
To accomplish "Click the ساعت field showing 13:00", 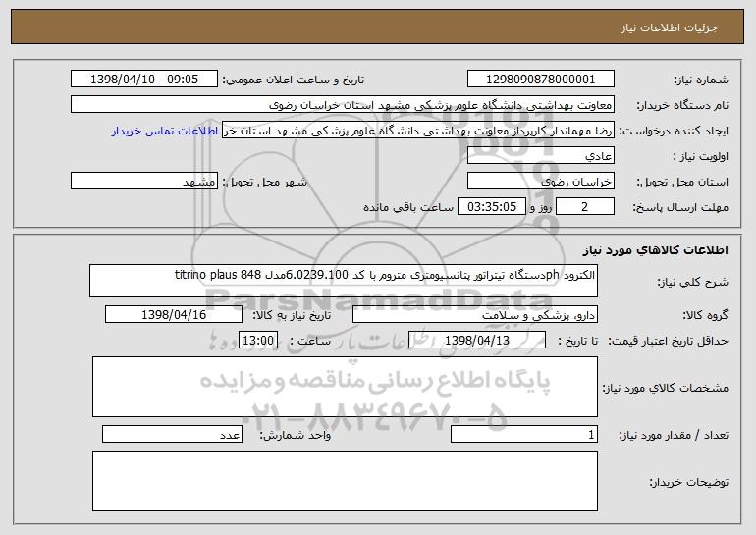I will click(x=258, y=341).
